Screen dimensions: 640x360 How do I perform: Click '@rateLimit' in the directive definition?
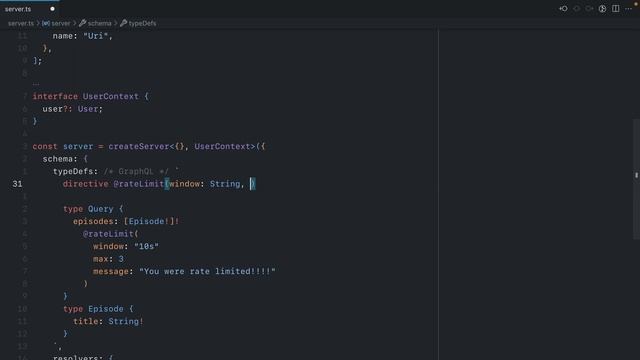139,184
